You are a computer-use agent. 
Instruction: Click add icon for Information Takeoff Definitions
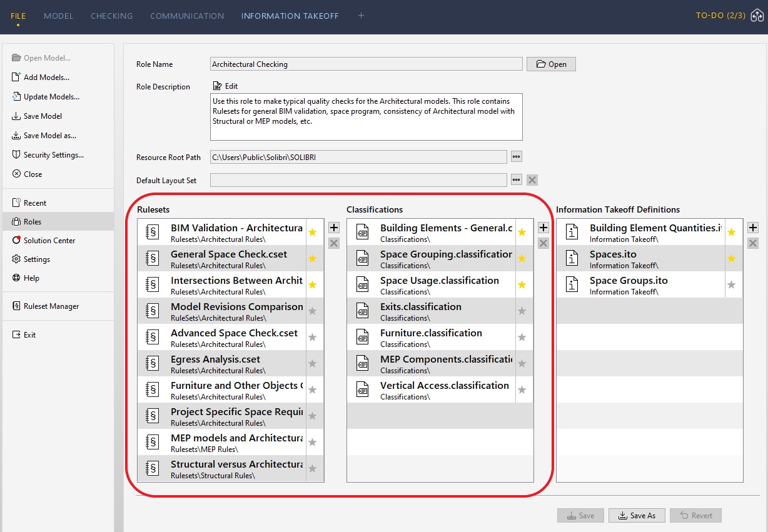[753, 228]
